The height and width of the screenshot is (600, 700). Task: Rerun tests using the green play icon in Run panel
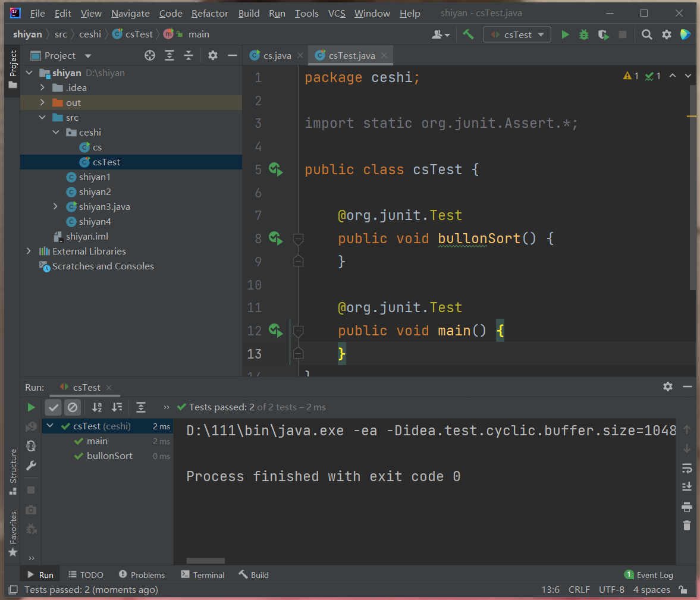(x=31, y=407)
